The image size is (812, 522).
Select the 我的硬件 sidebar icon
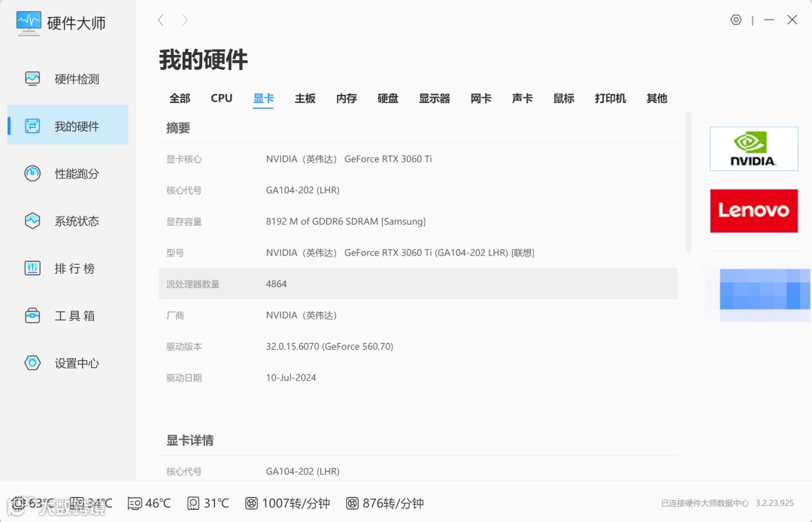pos(32,126)
